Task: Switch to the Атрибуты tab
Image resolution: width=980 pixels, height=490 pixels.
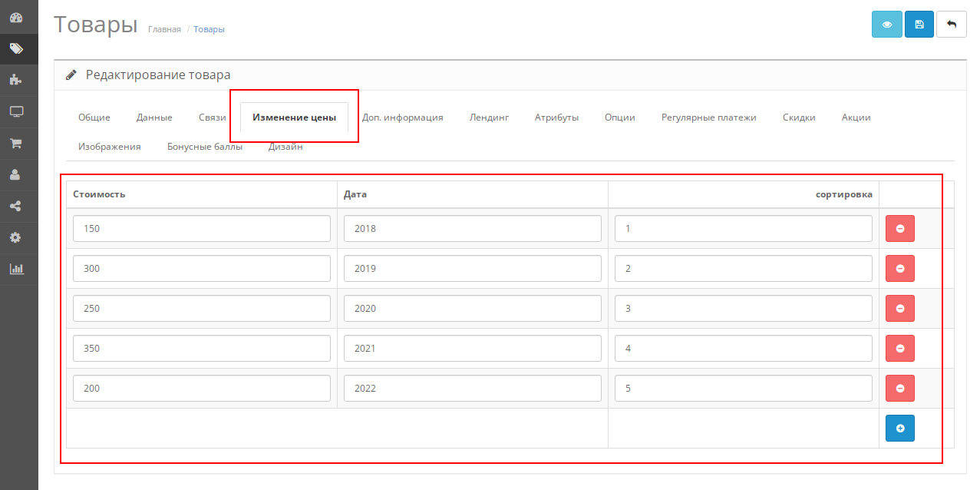Action: [x=556, y=118]
